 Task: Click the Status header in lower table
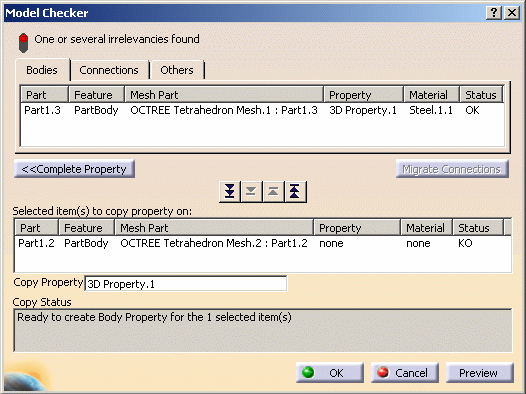point(478,228)
